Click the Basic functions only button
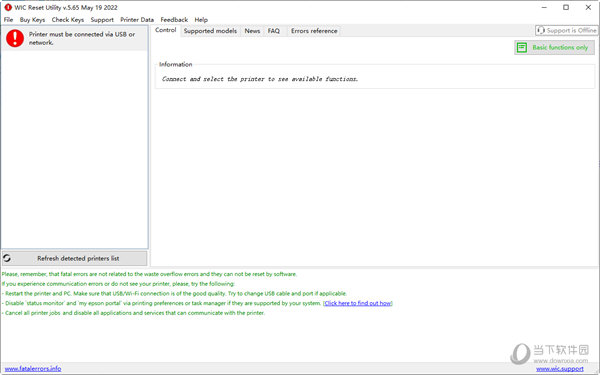 pyautogui.click(x=554, y=47)
